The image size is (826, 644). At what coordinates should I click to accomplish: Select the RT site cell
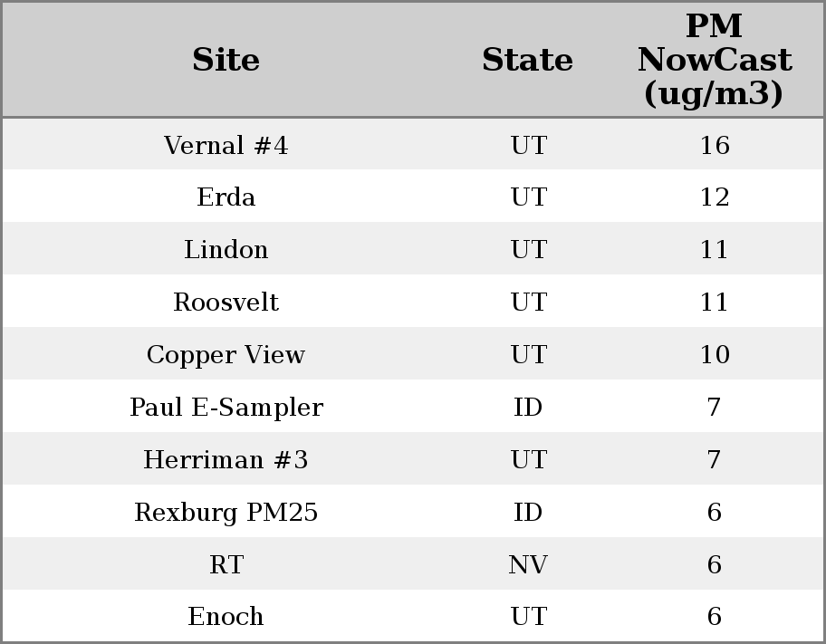[226, 565]
